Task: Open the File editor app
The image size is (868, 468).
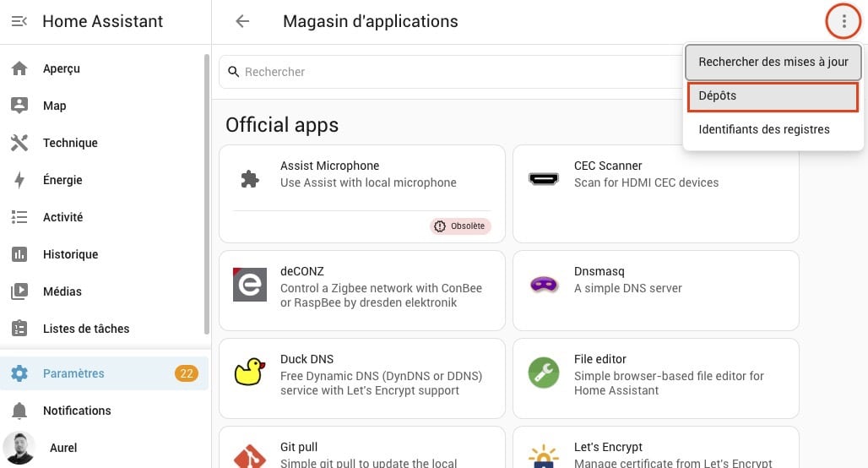Action: pyautogui.click(x=656, y=378)
